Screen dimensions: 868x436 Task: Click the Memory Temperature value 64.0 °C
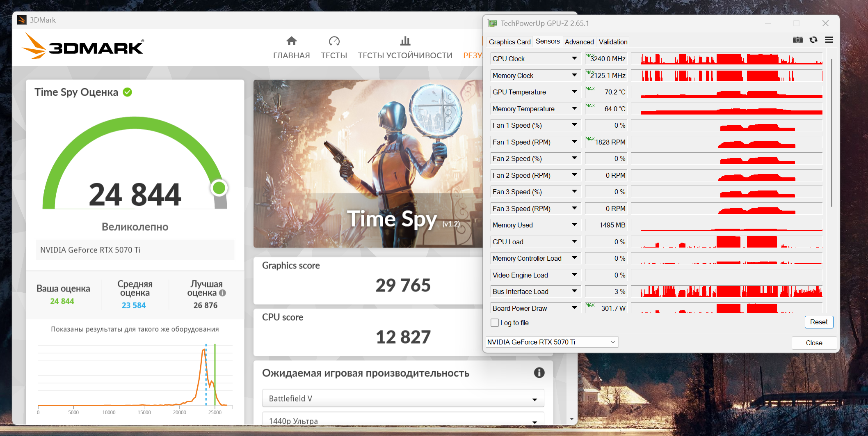(x=615, y=109)
